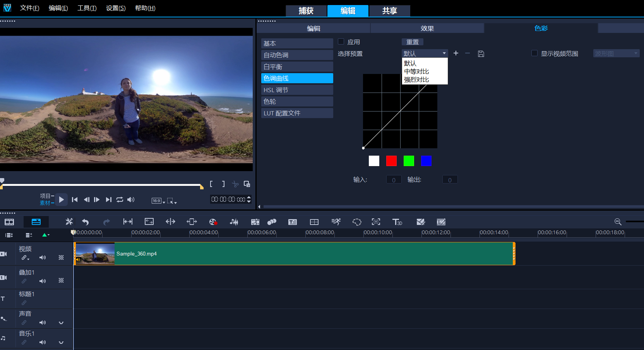Select the HSL 调节 panel button
The image size is (644, 350).
point(297,90)
